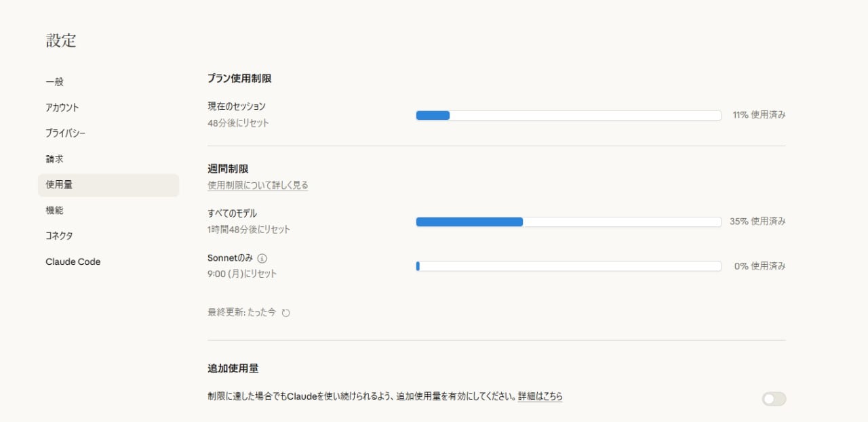The height and width of the screenshot is (422, 868).
Task: Click the info icon next to Sonnetのみ
Action: pos(262,258)
